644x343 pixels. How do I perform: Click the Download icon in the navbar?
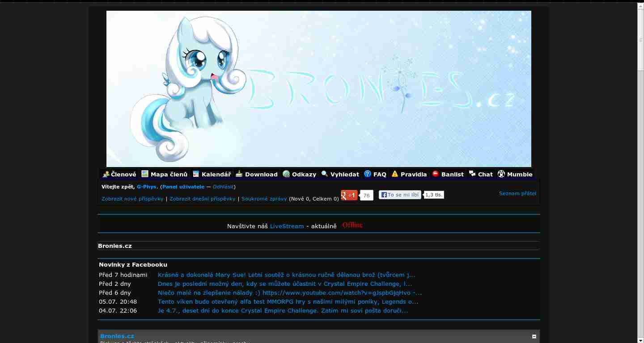(239, 173)
